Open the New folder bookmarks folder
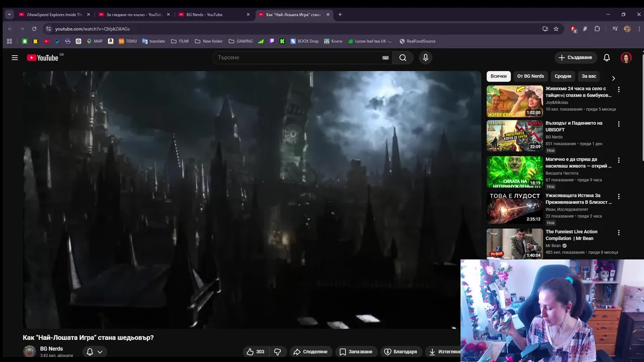 pos(208,41)
